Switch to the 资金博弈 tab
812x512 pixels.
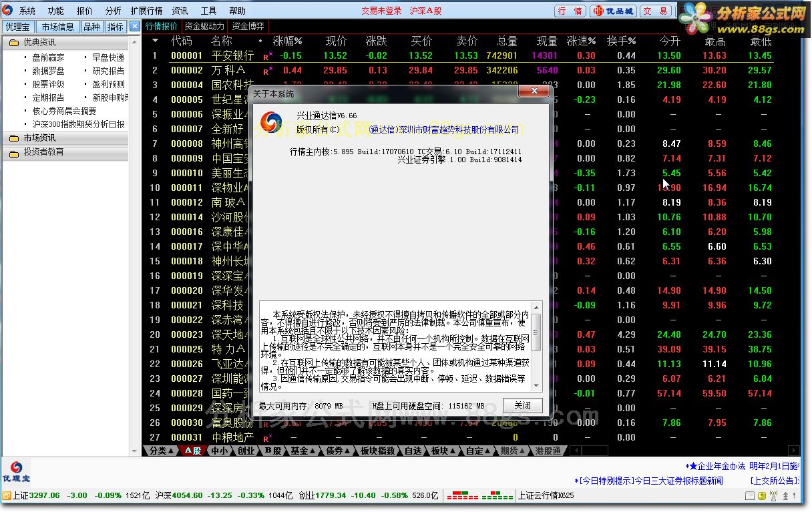(x=248, y=27)
